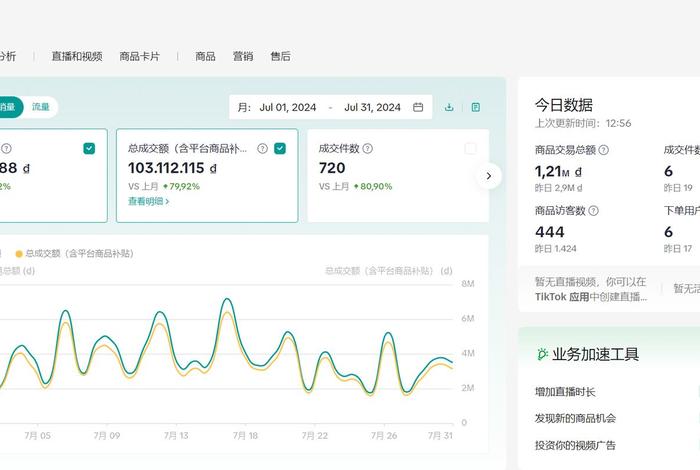This screenshot has width=700, height=470.
Task: Click the 7月 05 axis marker
Action: [38, 435]
